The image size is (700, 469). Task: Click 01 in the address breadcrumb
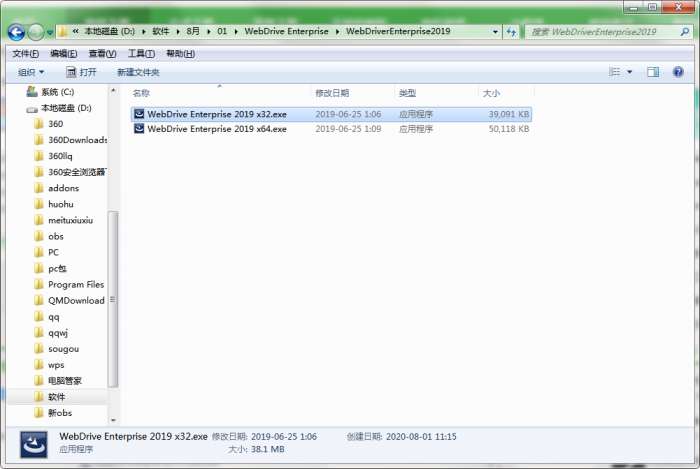tap(222, 32)
